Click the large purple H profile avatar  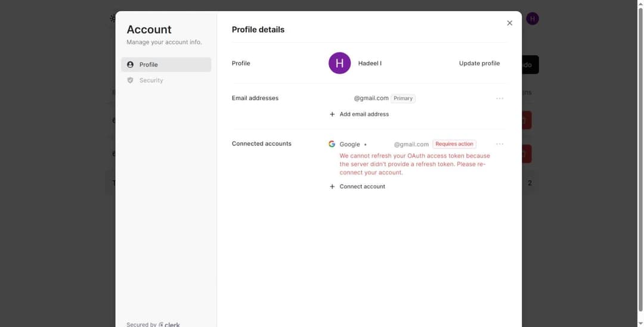(339, 63)
